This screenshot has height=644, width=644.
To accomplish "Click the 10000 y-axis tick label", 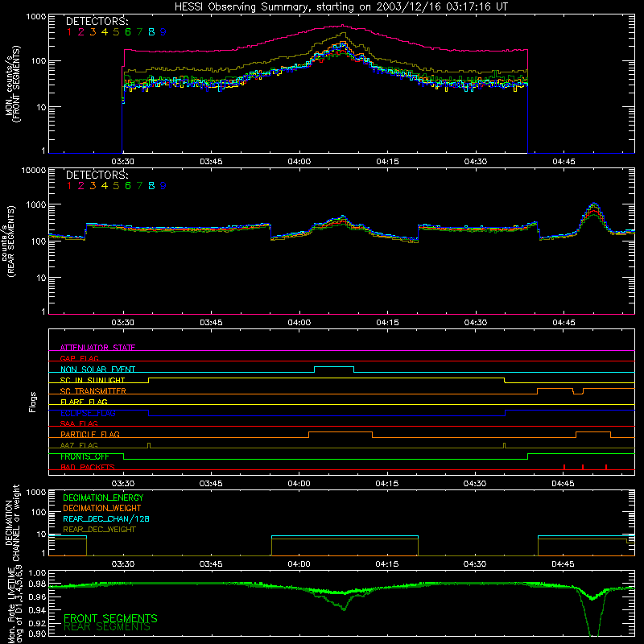I will click(x=34, y=171).
